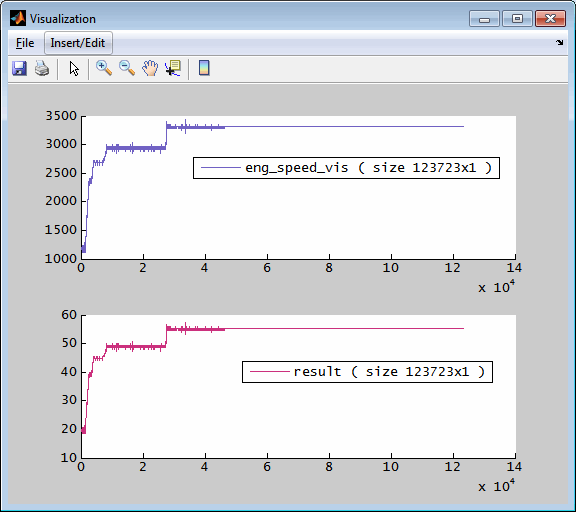Image resolution: width=576 pixels, height=512 pixels.
Task: Select the result legend box
Action: coord(367,372)
